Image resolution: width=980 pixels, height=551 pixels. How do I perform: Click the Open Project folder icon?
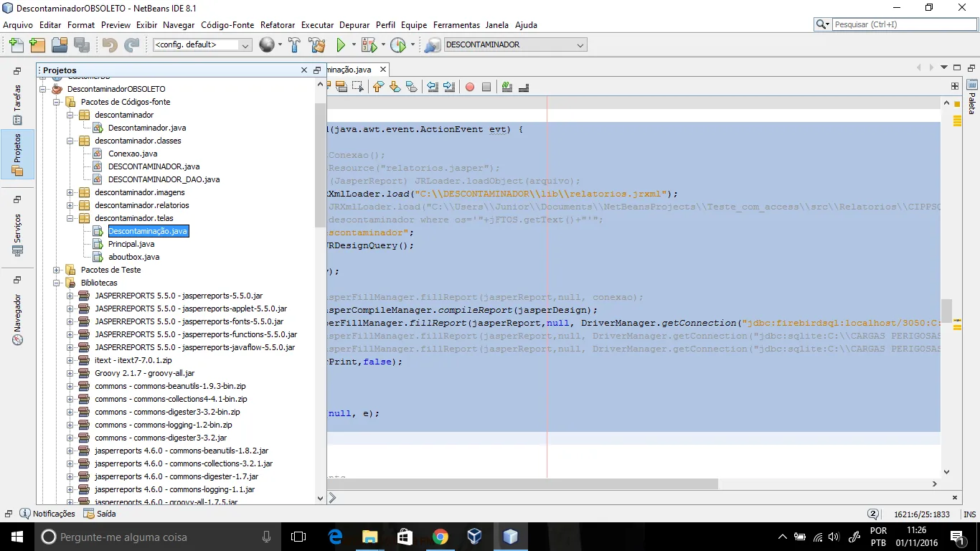[60, 45]
